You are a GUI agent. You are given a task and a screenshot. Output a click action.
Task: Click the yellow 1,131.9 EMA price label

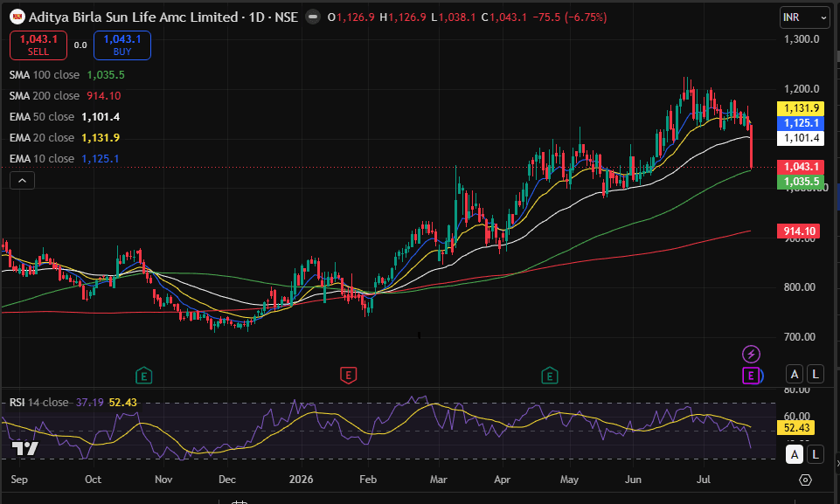[x=801, y=108]
